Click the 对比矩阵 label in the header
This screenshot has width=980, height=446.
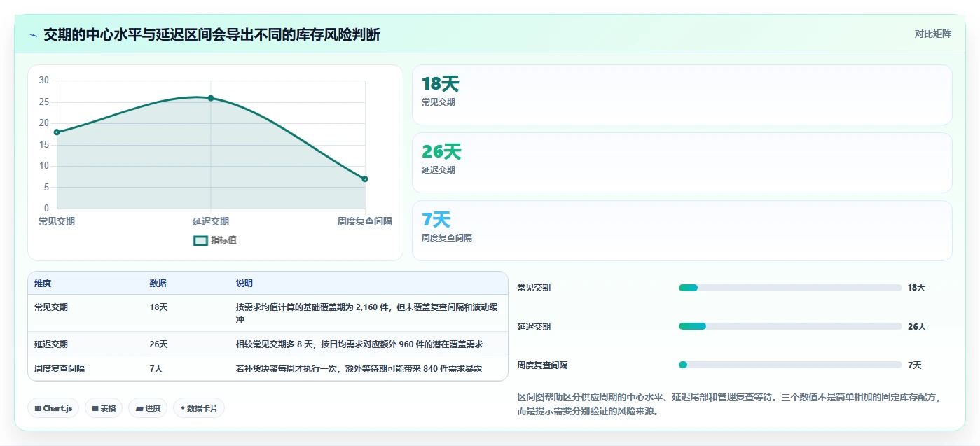pyautogui.click(x=932, y=34)
